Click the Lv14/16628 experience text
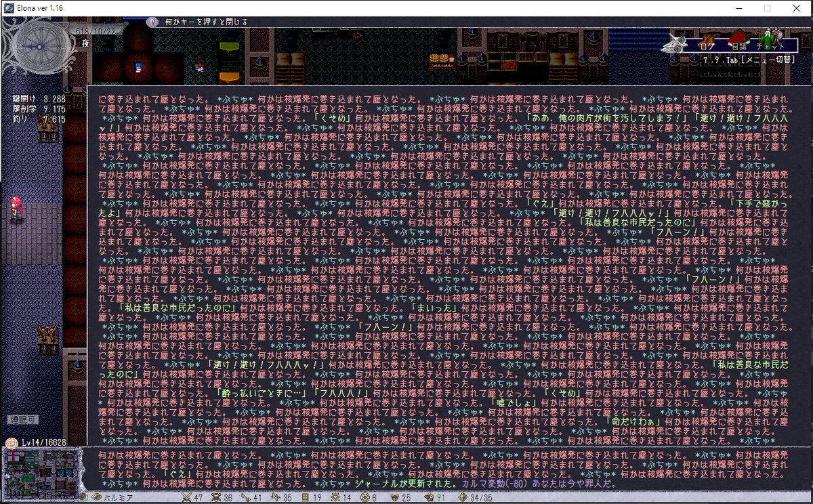The width and height of the screenshot is (813, 504). point(43,442)
